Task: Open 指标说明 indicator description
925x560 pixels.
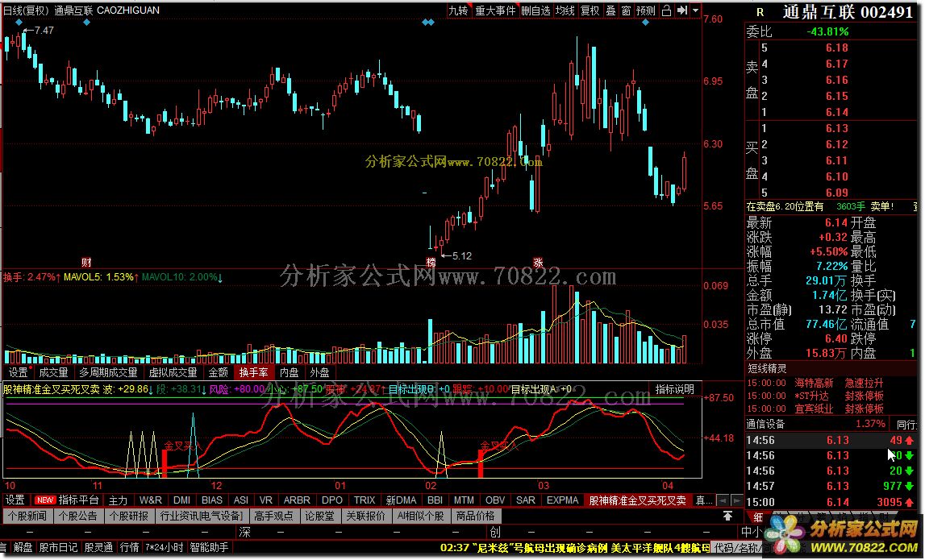Action: coord(675,389)
